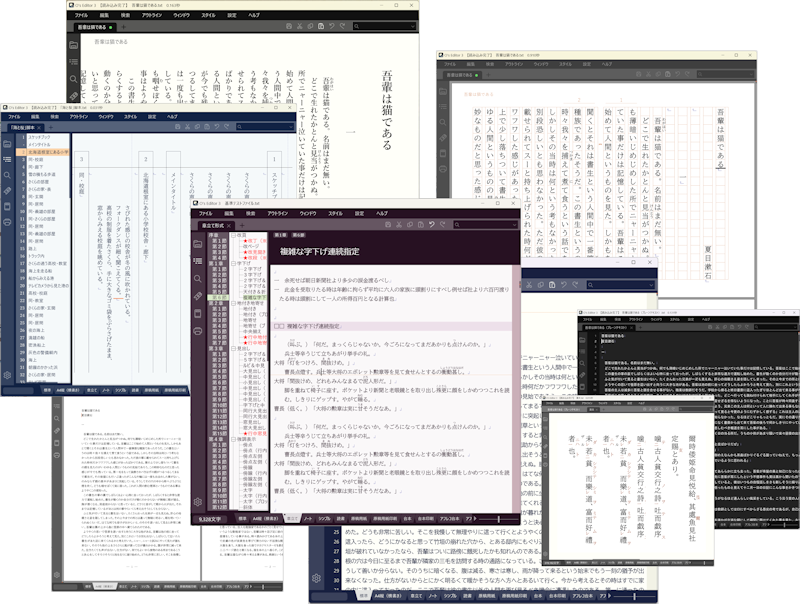Screen dimensions: 800x604
Task: Collapse the 地付き地寄せ tree node in the purple window
Action: tap(234, 303)
